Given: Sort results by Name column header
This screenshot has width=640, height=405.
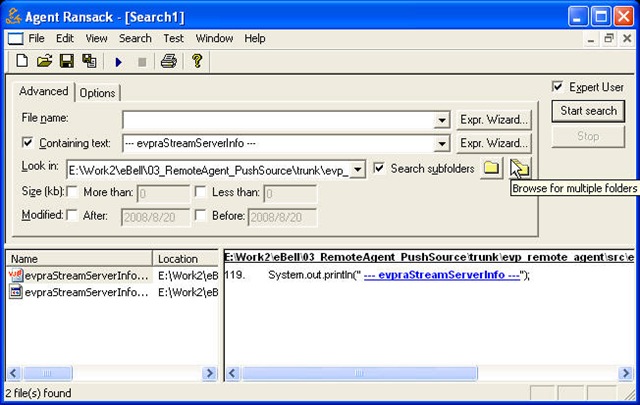Looking at the screenshot, I should pyautogui.click(x=79, y=259).
